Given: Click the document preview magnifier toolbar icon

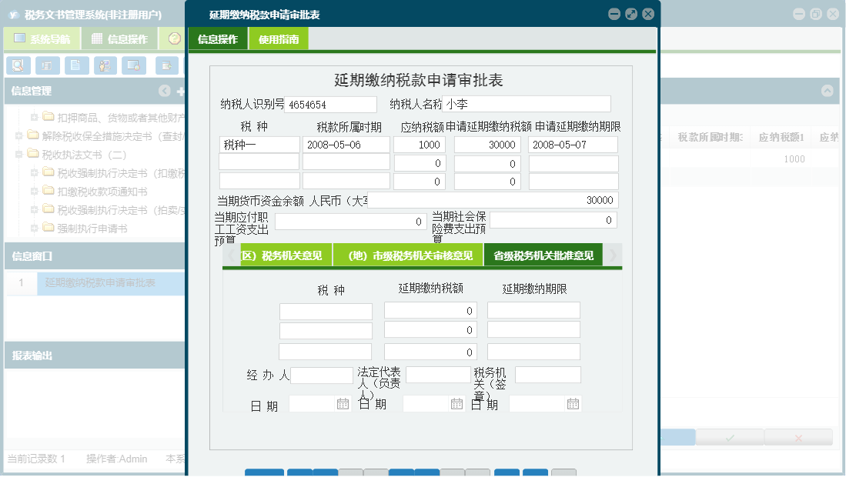Looking at the screenshot, I should point(18,65).
